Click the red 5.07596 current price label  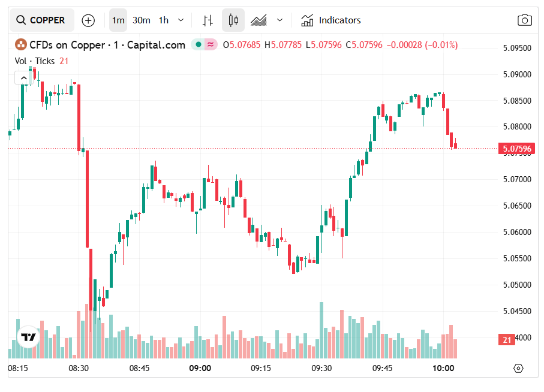pyautogui.click(x=517, y=149)
